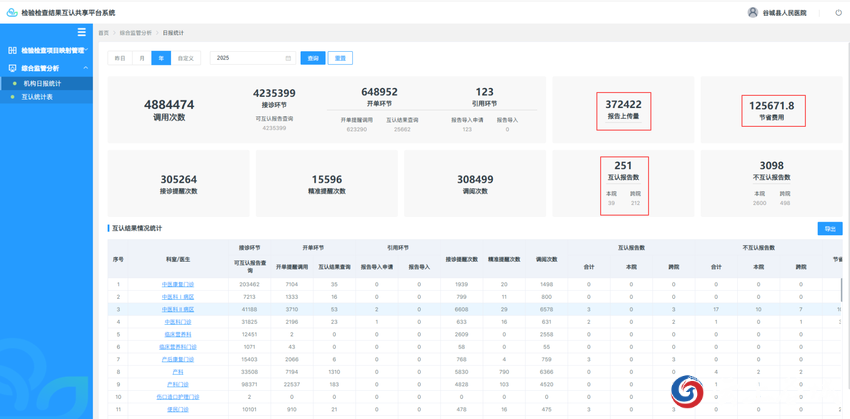Select the 月 time range option

click(x=142, y=58)
